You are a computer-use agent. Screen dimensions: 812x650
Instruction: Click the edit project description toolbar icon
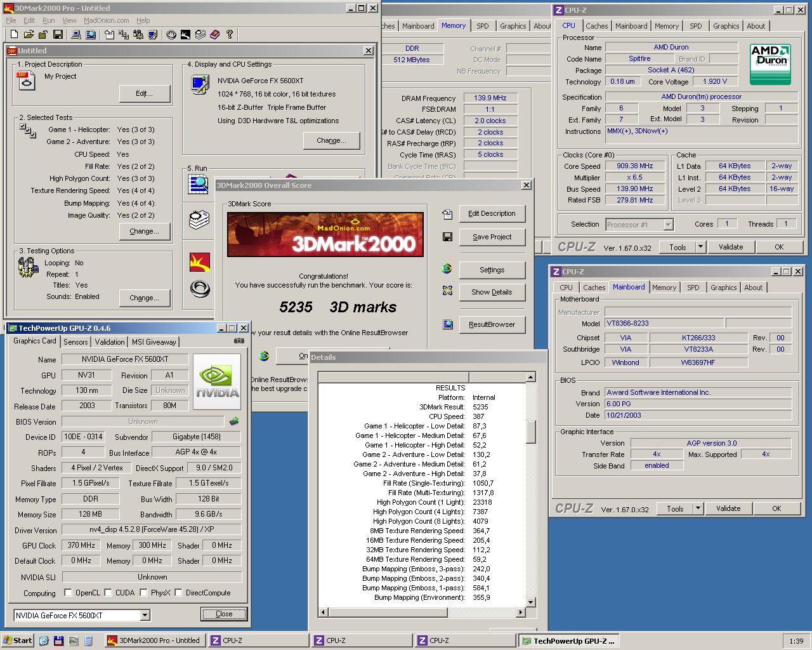coord(109,34)
